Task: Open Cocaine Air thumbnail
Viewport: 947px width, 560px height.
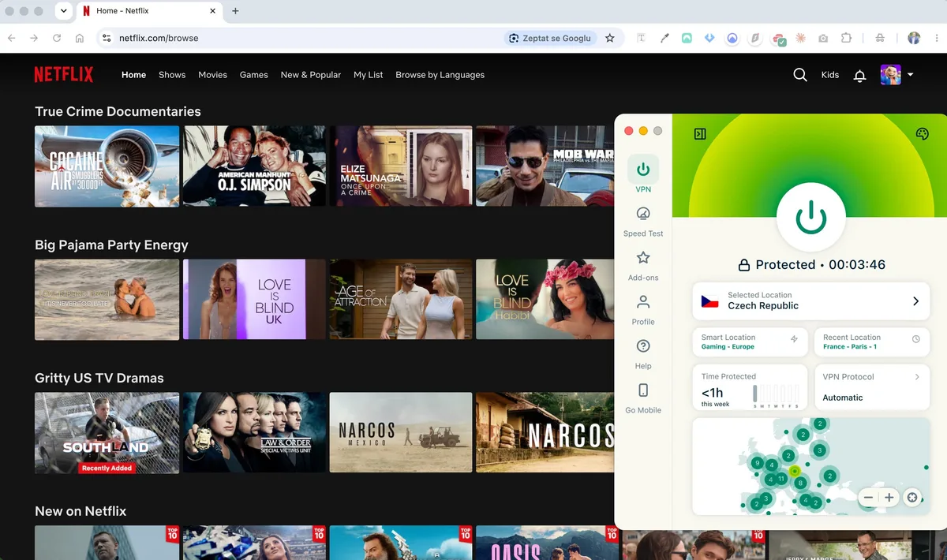Action: click(x=107, y=166)
